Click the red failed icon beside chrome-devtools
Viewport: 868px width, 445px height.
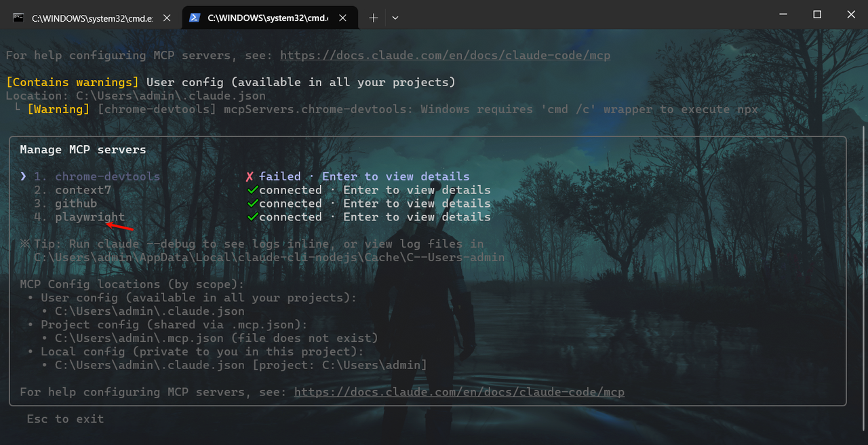pos(249,176)
